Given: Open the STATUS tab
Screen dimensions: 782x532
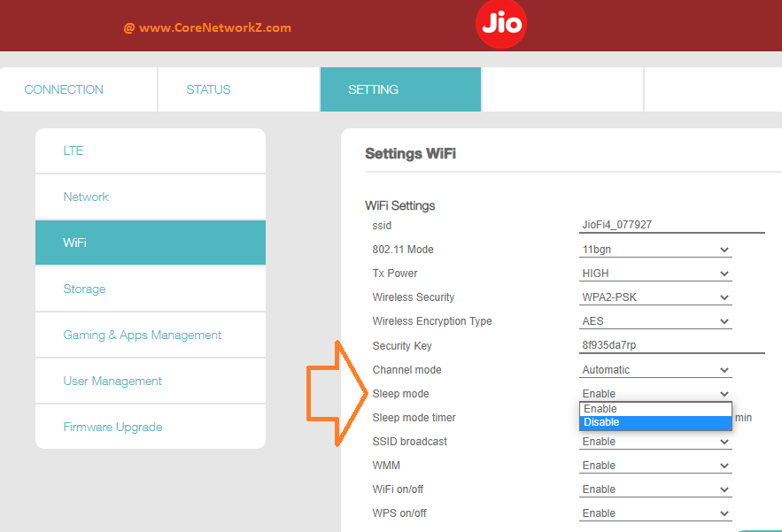Looking at the screenshot, I should [x=207, y=89].
